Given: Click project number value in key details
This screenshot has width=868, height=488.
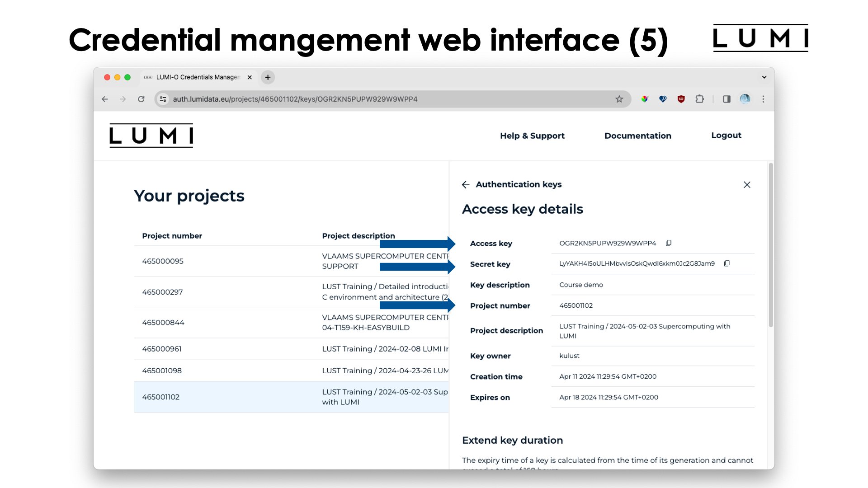Looking at the screenshot, I should (x=576, y=305).
